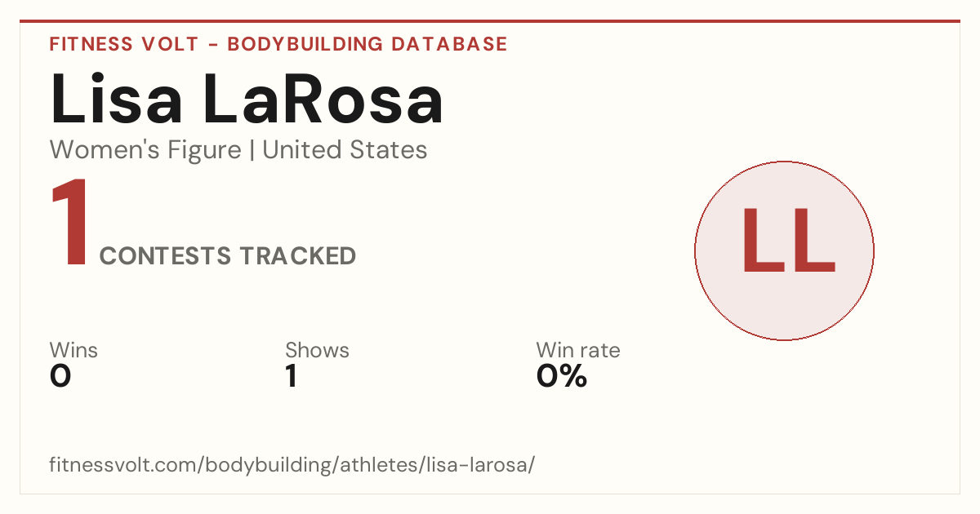Select the Lisa LaRosa name heading
Image resolution: width=980 pixels, height=514 pixels.
[247, 100]
